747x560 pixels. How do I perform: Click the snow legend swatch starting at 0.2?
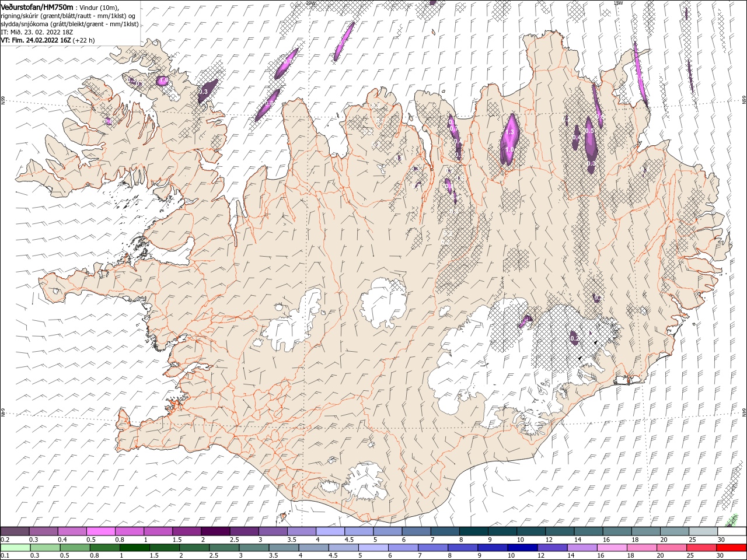(15, 531)
